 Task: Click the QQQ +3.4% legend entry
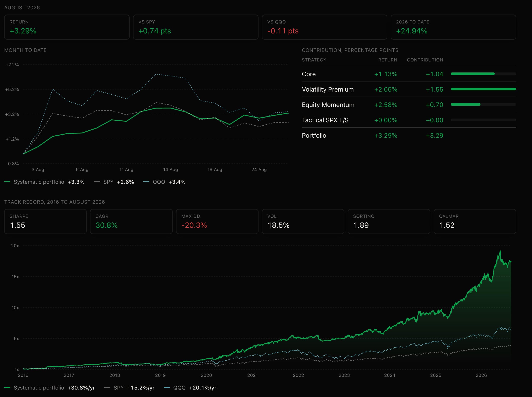(x=165, y=182)
